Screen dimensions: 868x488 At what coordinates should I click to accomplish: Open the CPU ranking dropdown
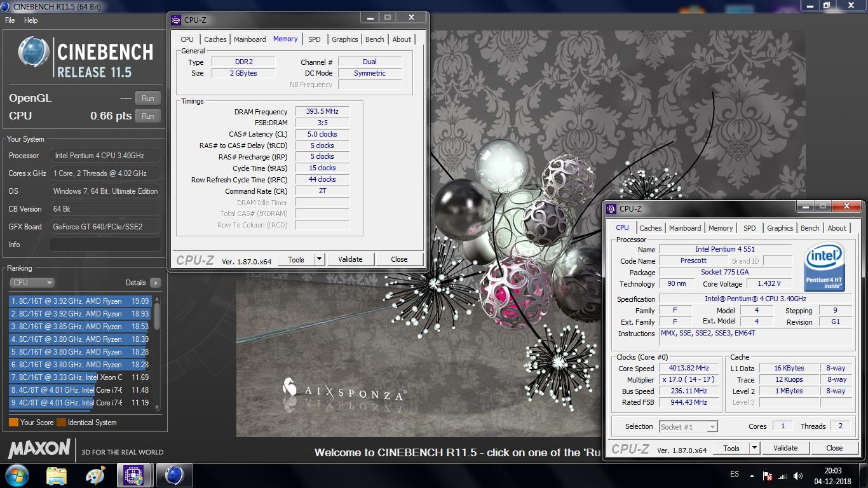coord(32,283)
